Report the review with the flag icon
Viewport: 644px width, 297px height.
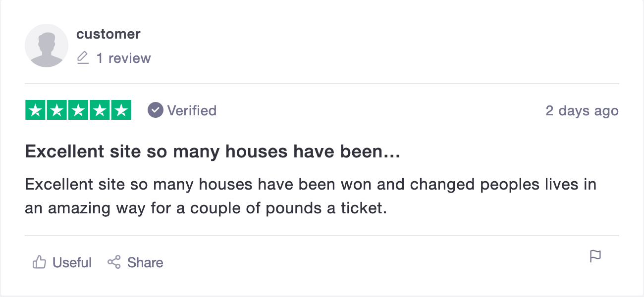click(595, 256)
